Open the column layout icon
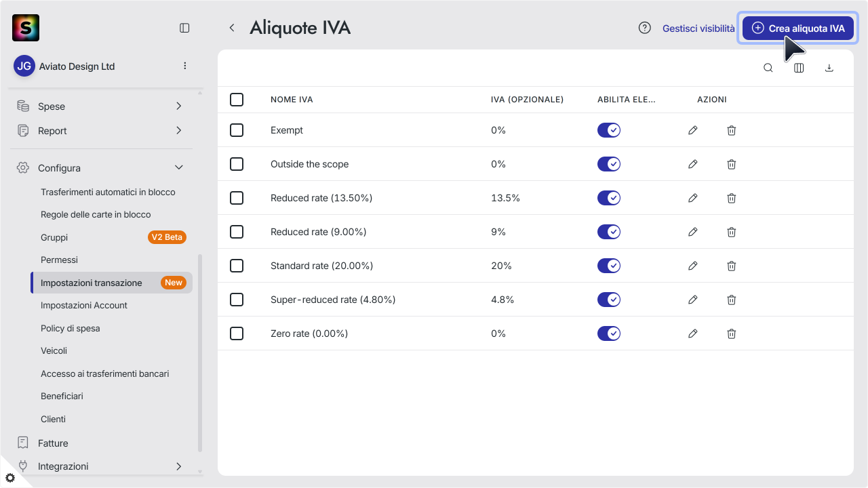The height and width of the screenshot is (488, 868). tap(799, 68)
